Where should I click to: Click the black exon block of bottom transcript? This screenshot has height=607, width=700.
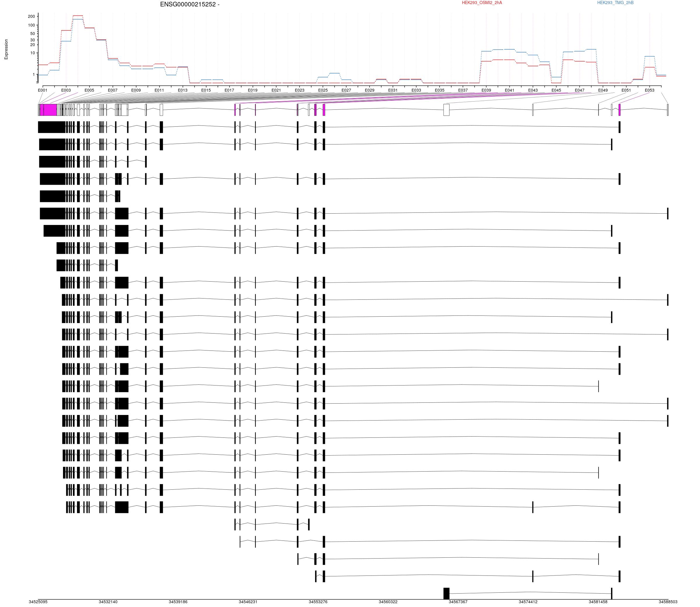pyautogui.click(x=447, y=593)
